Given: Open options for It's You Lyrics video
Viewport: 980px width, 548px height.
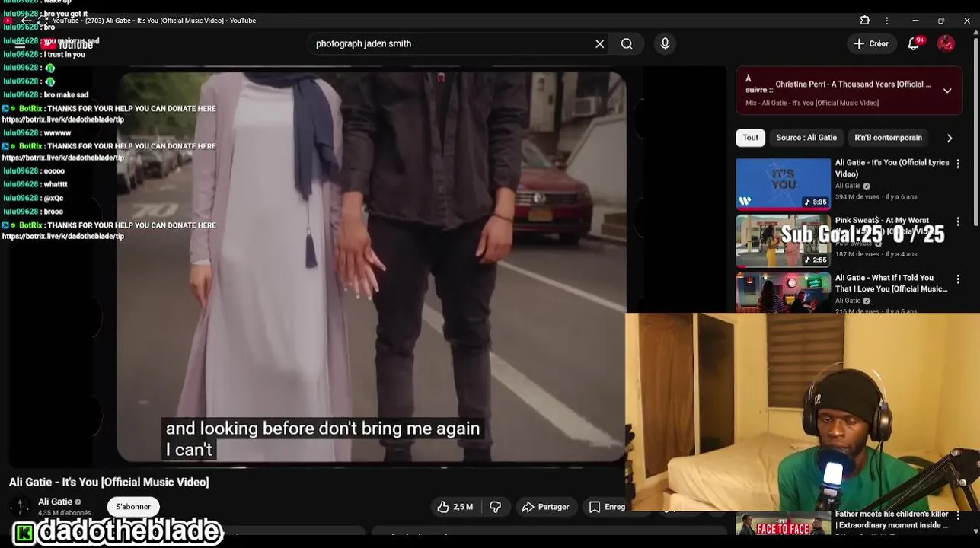Looking at the screenshot, I should 958,164.
